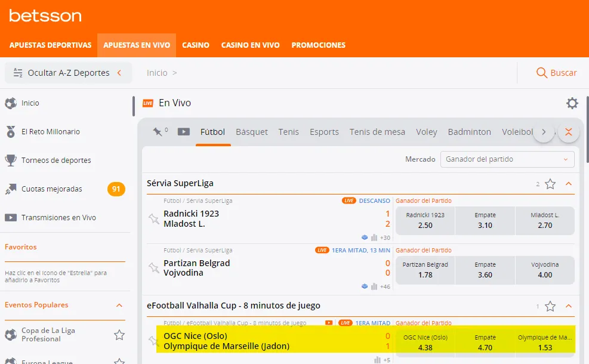Bet on Empate at 3.10 odds
The height and width of the screenshot is (364, 589).
[x=485, y=220]
